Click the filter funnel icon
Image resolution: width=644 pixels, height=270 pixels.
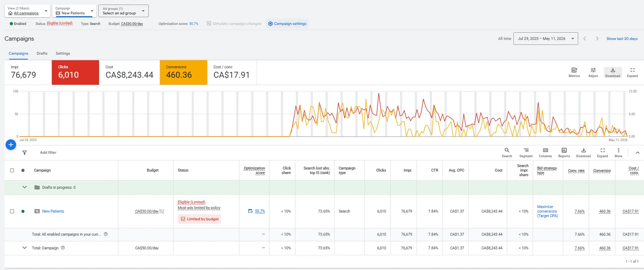(24, 153)
